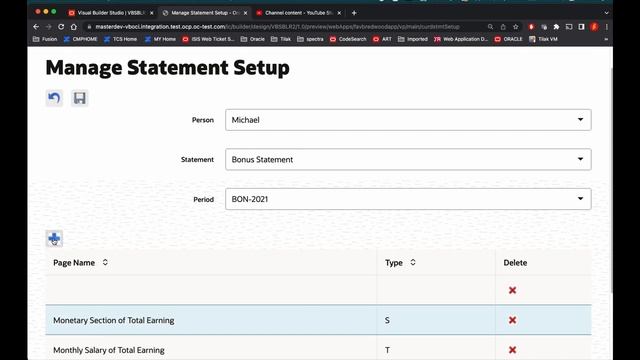Open the ART bookmark

pyautogui.click(x=382, y=39)
